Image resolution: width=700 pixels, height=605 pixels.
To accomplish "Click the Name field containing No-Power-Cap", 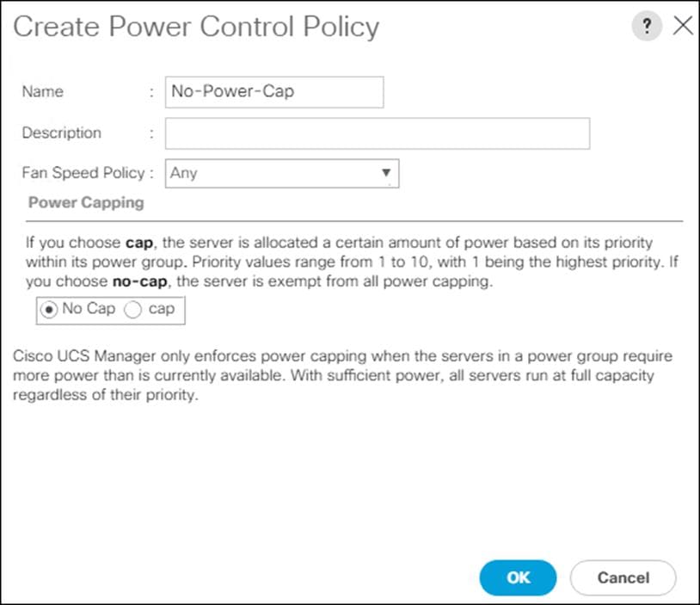I will point(274,92).
